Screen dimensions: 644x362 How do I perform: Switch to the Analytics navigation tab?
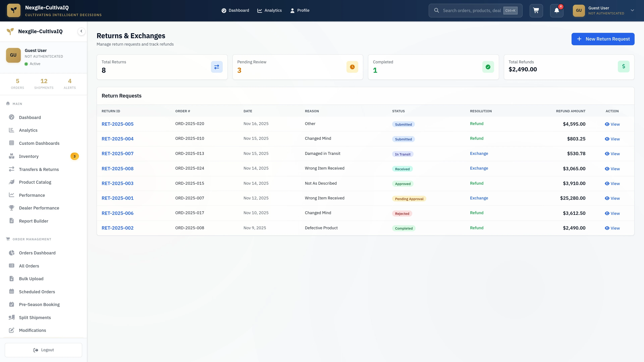(270, 10)
